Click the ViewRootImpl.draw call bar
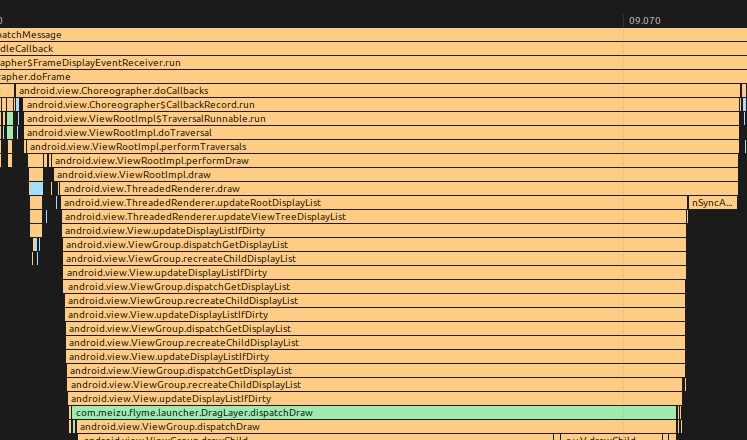This screenshot has height=440, width=747. tap(397, 174)
